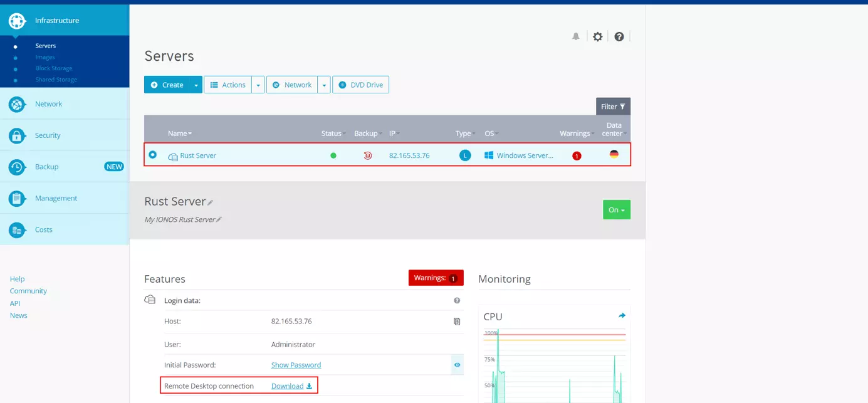Click the download arrow icon beside Download
The image size is (868, 403).
(x=309, y=386)
